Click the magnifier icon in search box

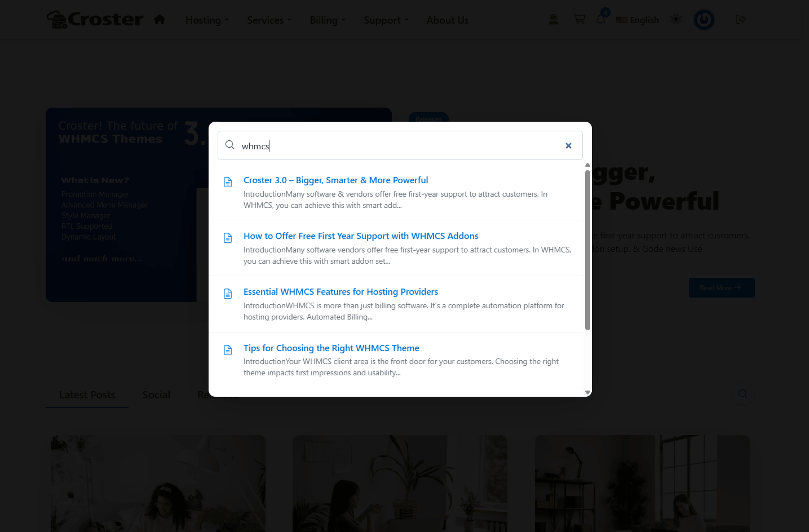tap(230, 145)
